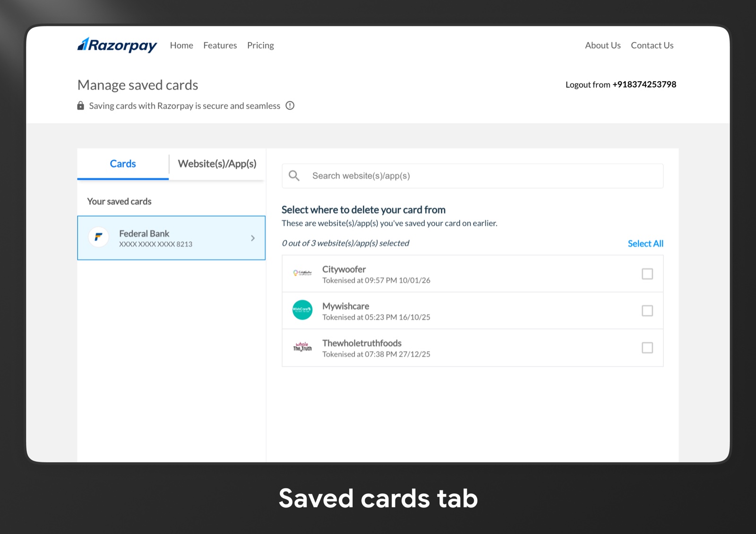Open the Features nav link
Viewport: 756px width, 534px height.
pos(220,45)
